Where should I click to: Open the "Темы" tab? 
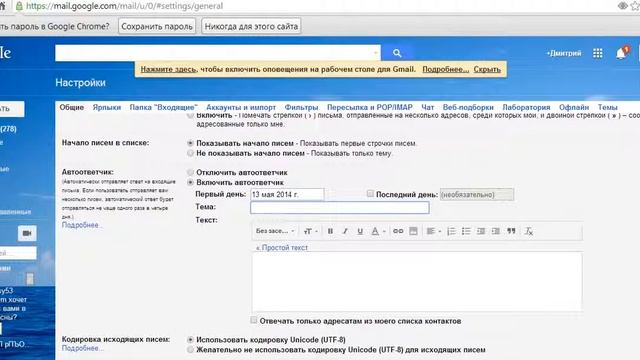tap(607, 107)
